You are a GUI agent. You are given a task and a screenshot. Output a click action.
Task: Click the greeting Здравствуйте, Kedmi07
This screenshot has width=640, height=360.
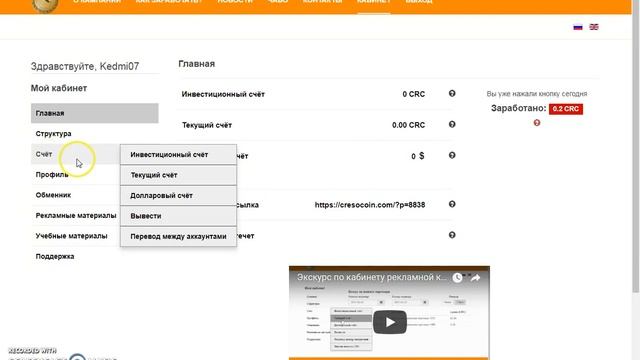(85, 66)
